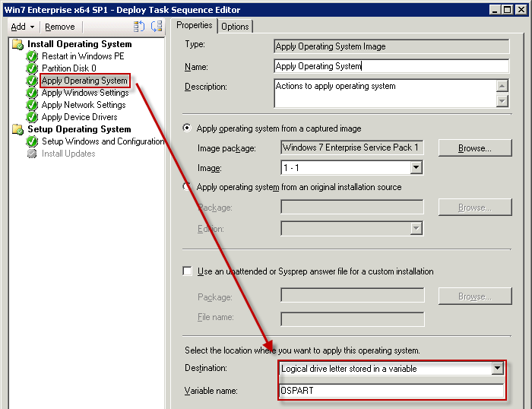The height and width of the screenshot is (409, 532).
Task: Choose apply OS from a captured image
Action: click(187, 128)
